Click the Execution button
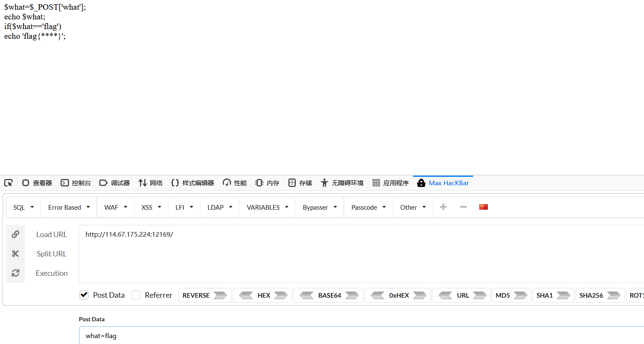The image size is (644, 344). tap(51, 273)
